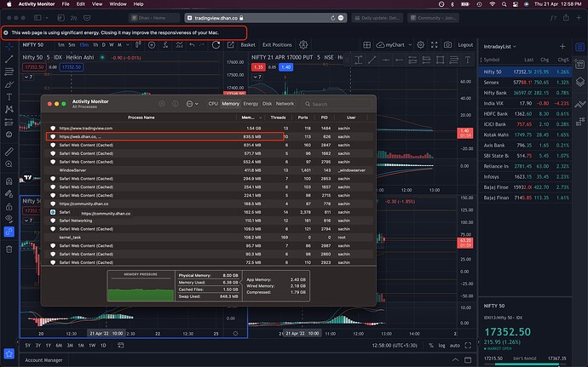Viewport: 588px width, 367px height.
Task: Select the WindowServer process row
Action: click(210, 170)
